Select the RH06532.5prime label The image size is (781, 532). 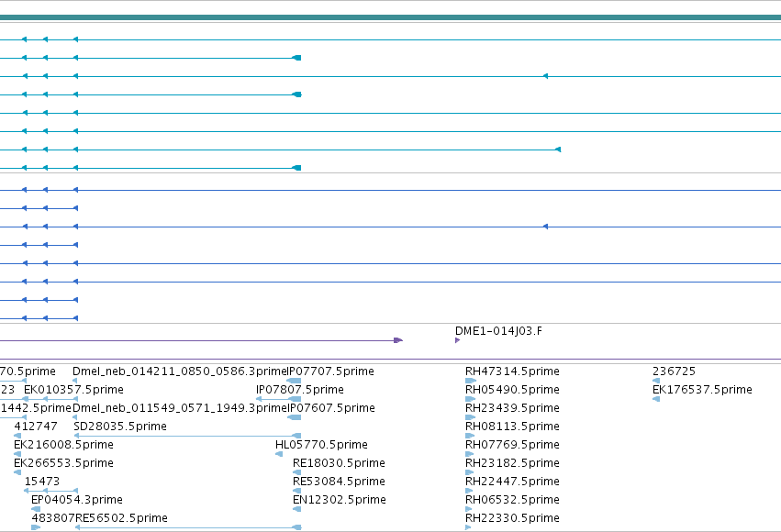tap(512, 500)
